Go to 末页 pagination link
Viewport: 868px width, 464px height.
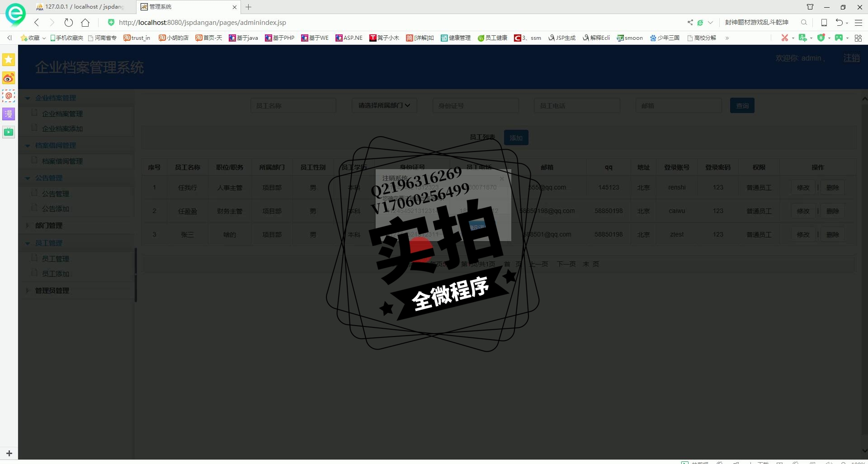[x=591, y=264]
